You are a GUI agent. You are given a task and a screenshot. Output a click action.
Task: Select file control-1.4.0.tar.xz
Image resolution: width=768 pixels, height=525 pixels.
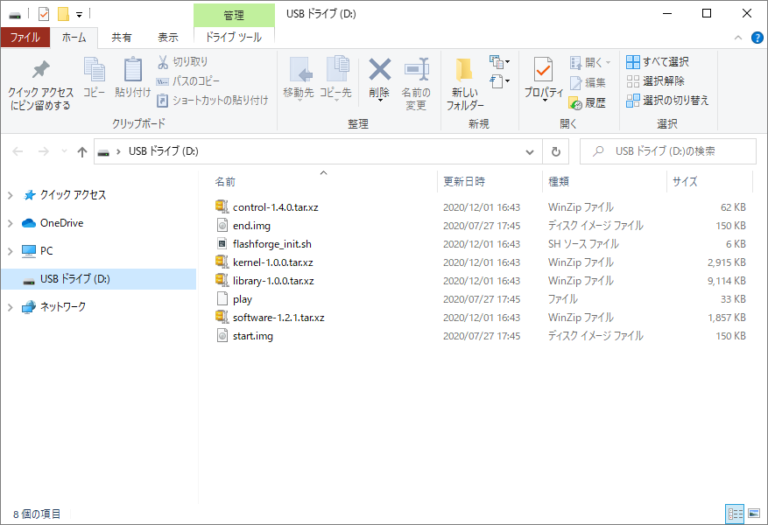pyautogui.click(x=275, y=207)
